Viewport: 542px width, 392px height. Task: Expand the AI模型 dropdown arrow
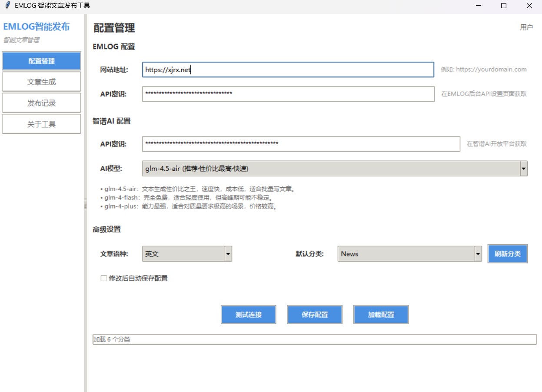(x=523, y=169)
